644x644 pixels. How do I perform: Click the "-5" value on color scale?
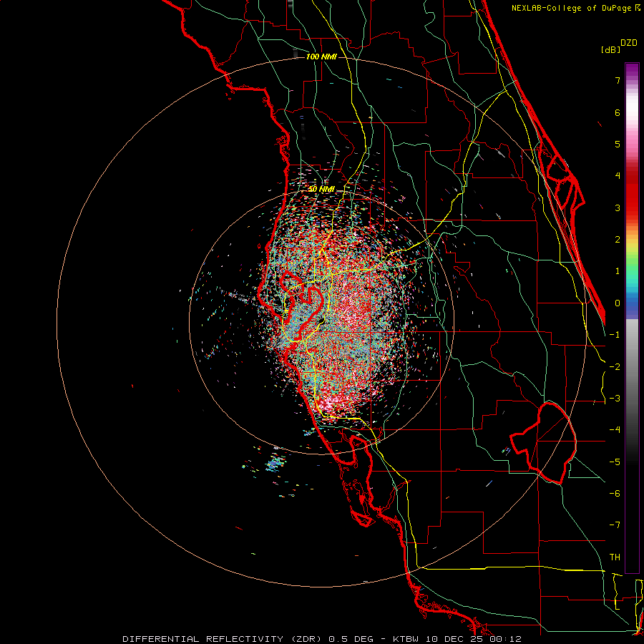click(615, 462)
